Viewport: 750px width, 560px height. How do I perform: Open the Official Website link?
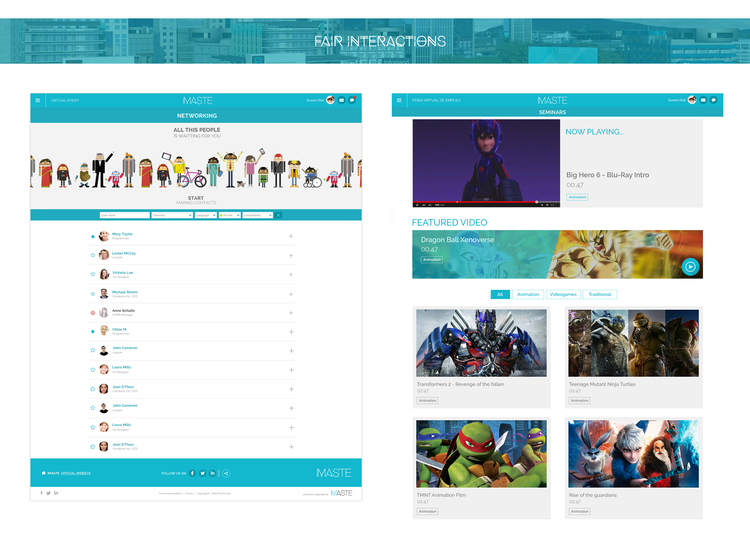pyautogui.click(x=76, y=473)
